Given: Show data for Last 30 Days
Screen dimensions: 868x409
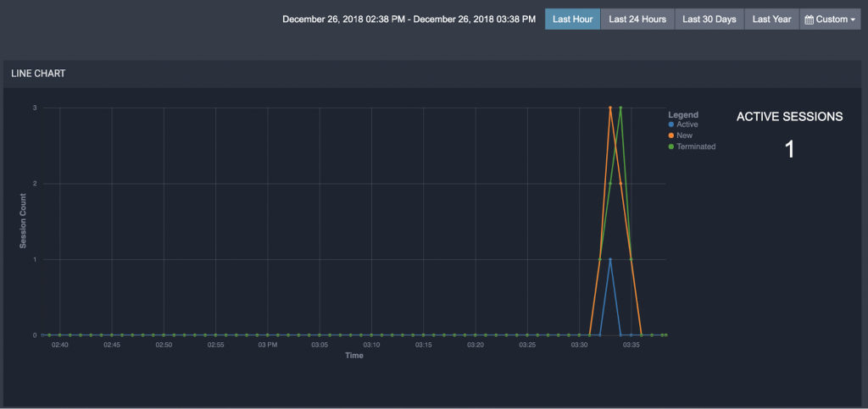Looking at the screenshot, I should click(x=709, y=19).
